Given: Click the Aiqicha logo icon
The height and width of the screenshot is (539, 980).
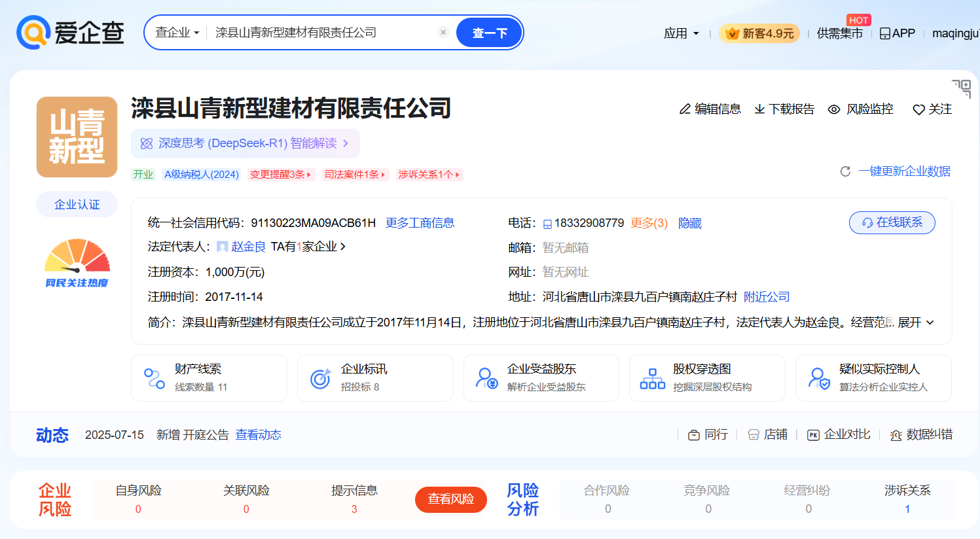Looking at the screenshot, I should [x=33, y=33].
